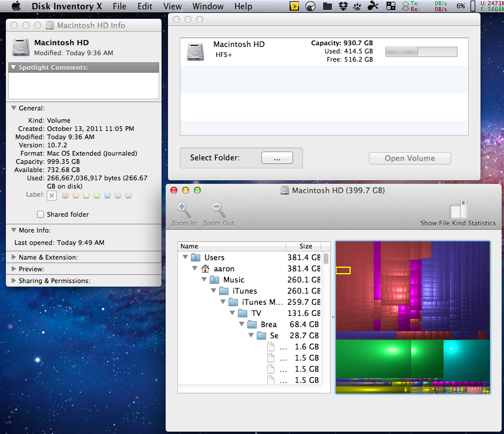Click the '28.7 GB' size value
The width and height of the screenshot is (504, 434).
pyautogui.click(x=304, y=336)
